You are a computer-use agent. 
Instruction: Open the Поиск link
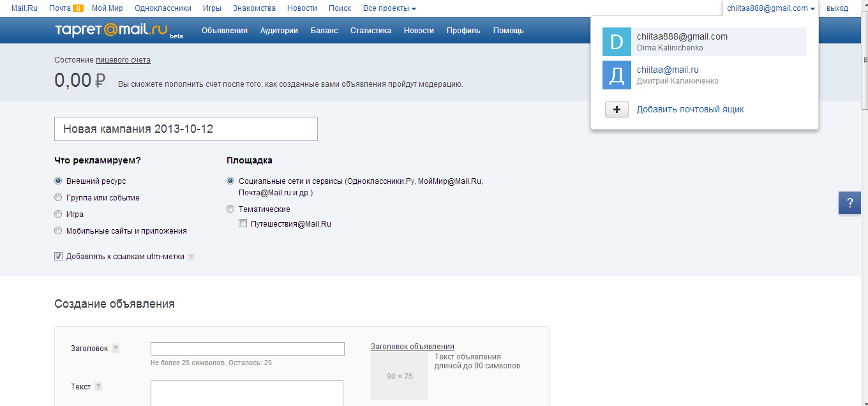point(340,8)
